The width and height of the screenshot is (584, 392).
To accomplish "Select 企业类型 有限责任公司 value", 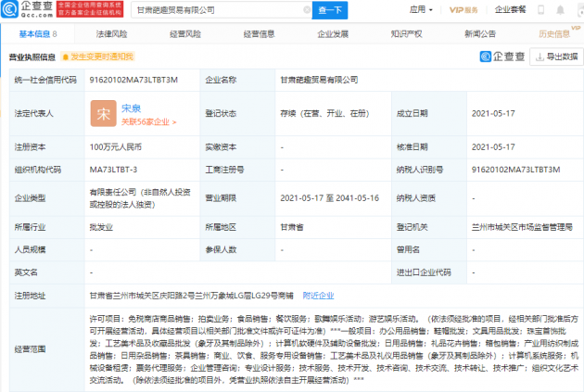I will click(140, 198).
